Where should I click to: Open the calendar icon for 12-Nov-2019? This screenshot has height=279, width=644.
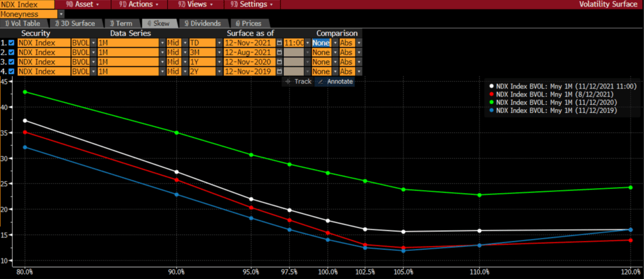[280, 72]
